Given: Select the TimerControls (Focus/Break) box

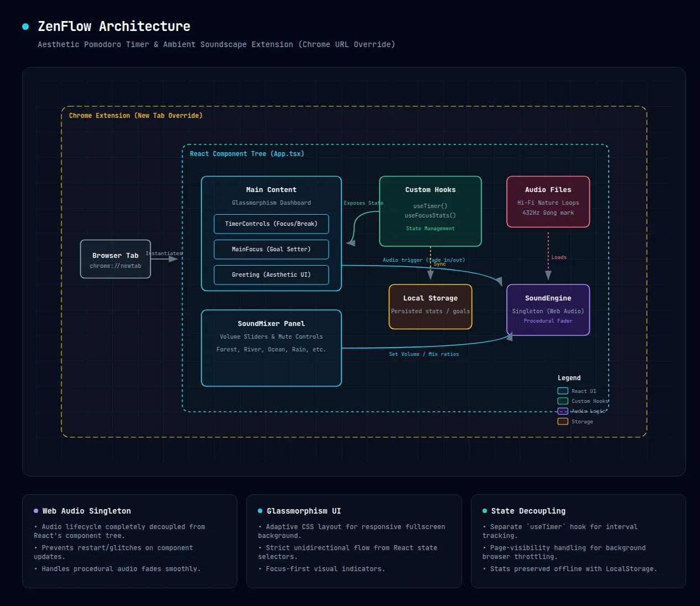Looking at the screenshot, I should pos(271,224).
